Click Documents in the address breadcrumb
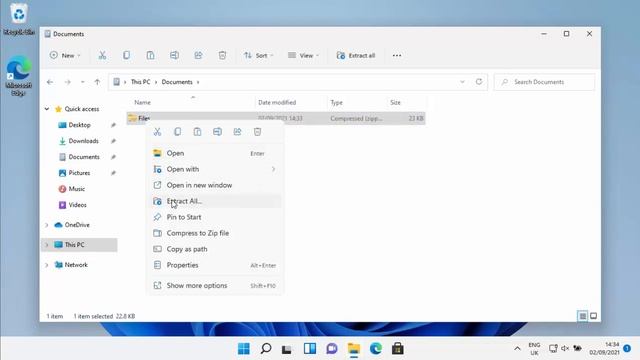The image size is (640, 360). coord(177,82)
